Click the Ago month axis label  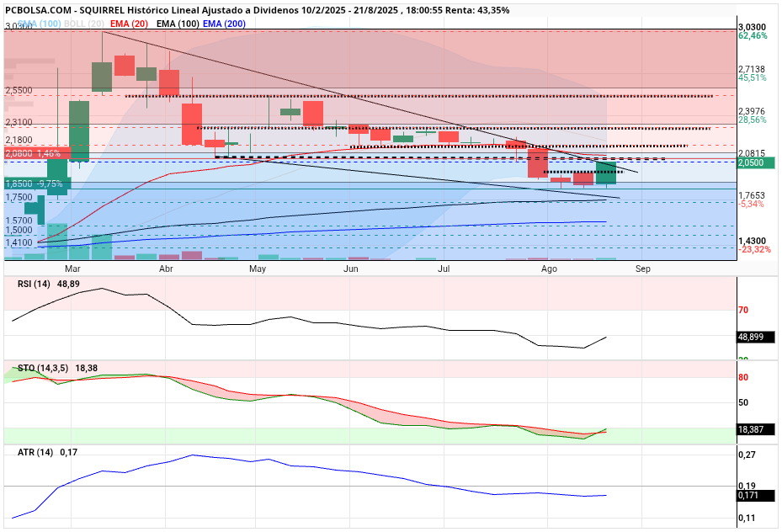click(x=549, y=269)
